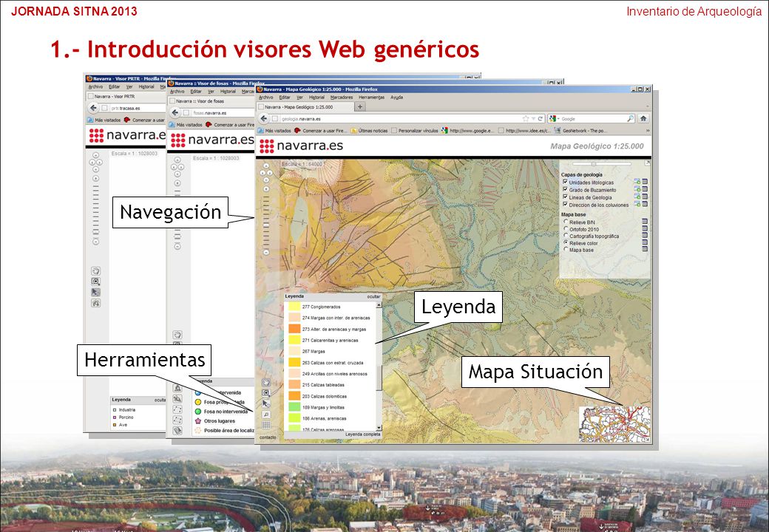The width and height of the screenshot is (769, 532).
Task: Select the search magnifier tool in the geology map
Action: pyautogui.click(x=265, y=415)
